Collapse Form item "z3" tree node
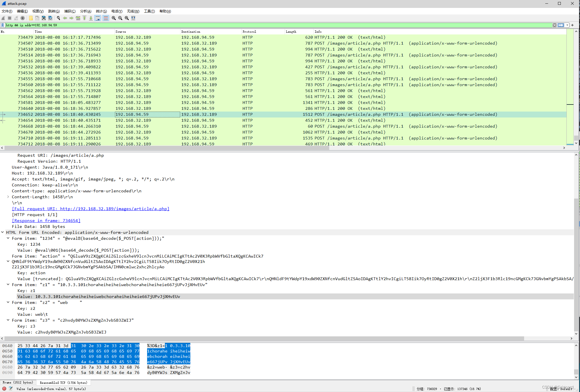 pos(8,320)
